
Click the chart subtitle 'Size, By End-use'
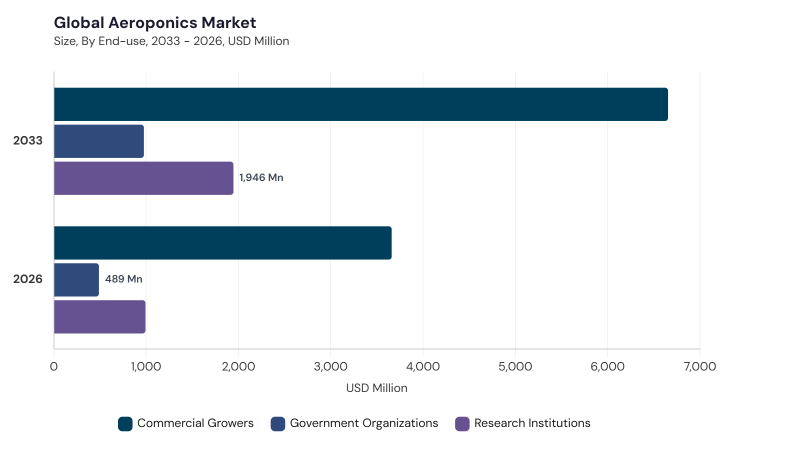[99, 41]
